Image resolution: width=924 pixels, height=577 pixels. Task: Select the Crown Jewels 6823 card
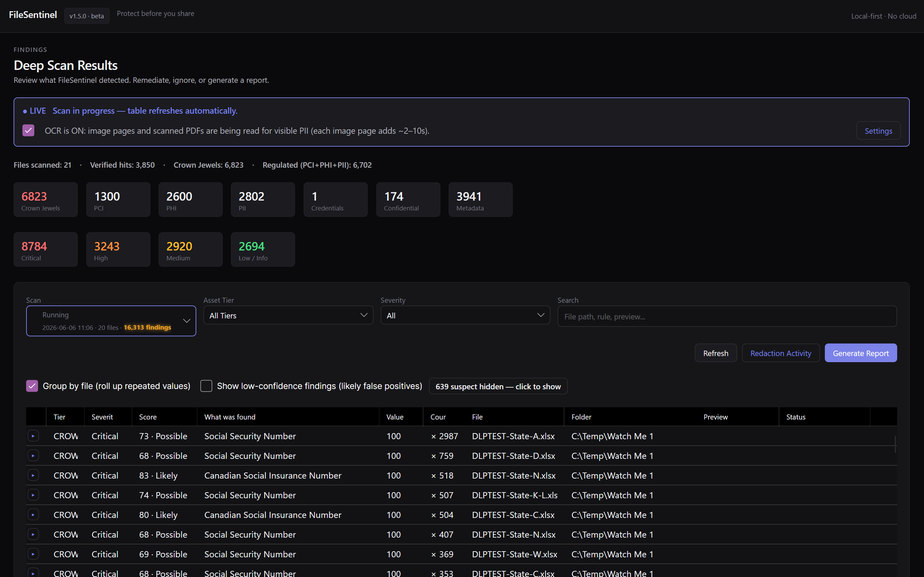coord(46,200)
